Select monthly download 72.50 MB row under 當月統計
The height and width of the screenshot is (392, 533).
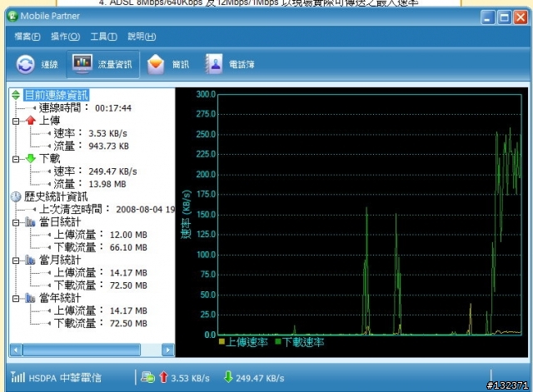click(x=100, y=285)
